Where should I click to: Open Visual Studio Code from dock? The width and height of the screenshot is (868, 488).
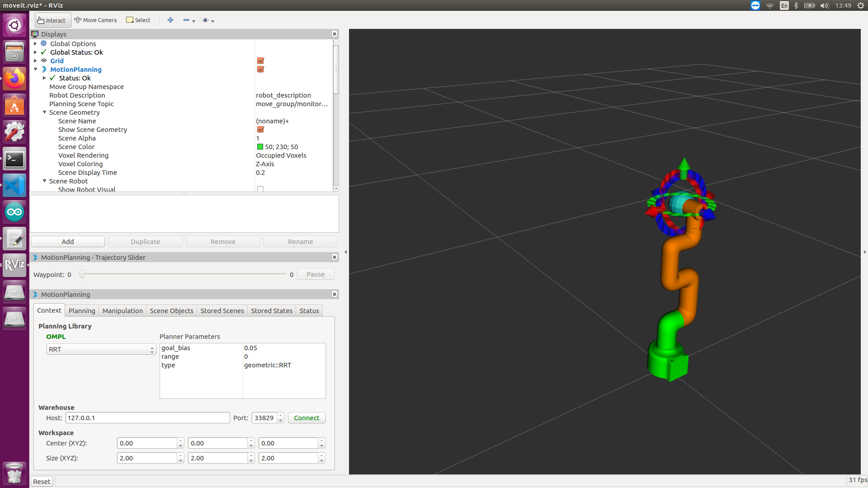pyautogui.click(x=14, y=186)
